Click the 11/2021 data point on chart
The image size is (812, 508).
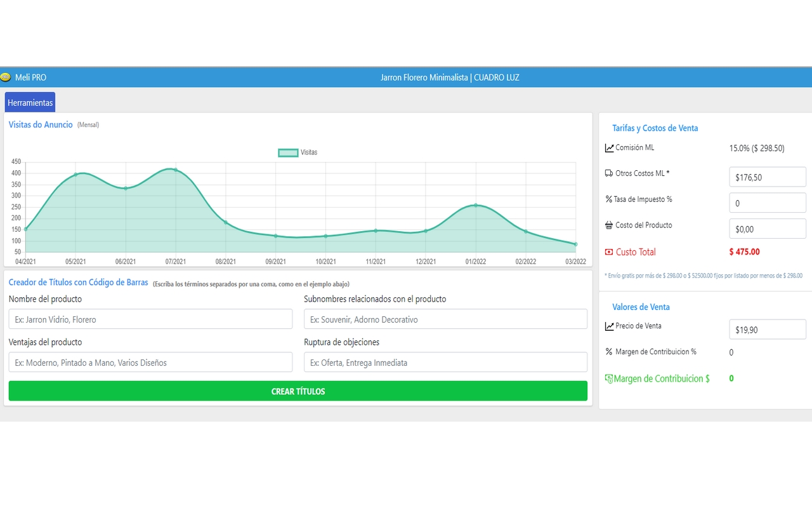pyautogui.click(x=376, y=231)
